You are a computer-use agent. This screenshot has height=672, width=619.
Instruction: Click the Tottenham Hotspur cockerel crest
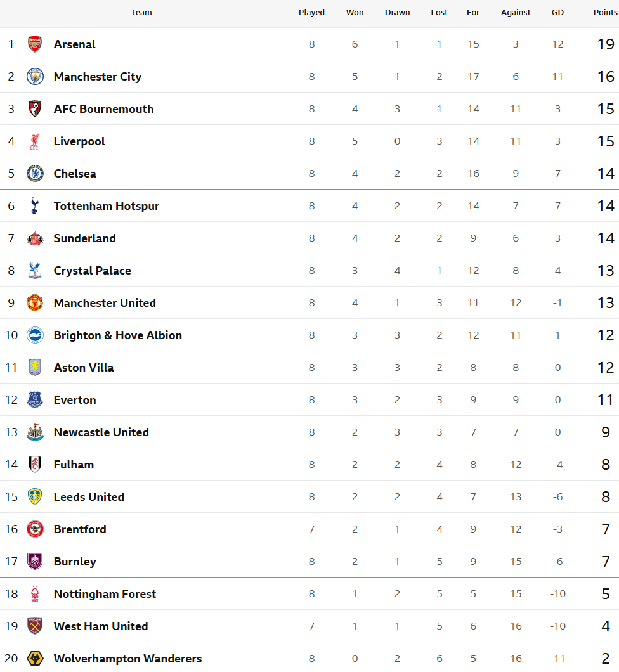pyautogui.click(x=35, y=206)
